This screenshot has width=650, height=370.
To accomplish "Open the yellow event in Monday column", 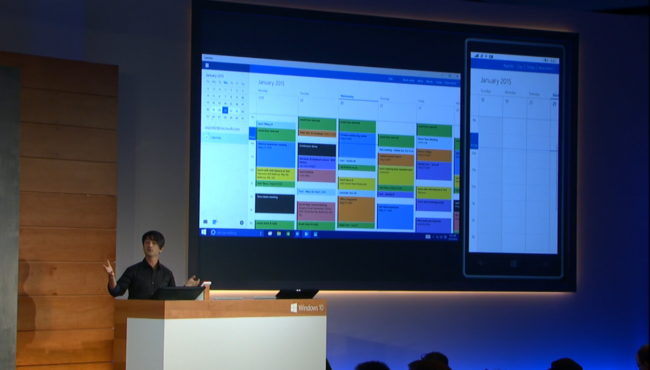I will point(276,174).
